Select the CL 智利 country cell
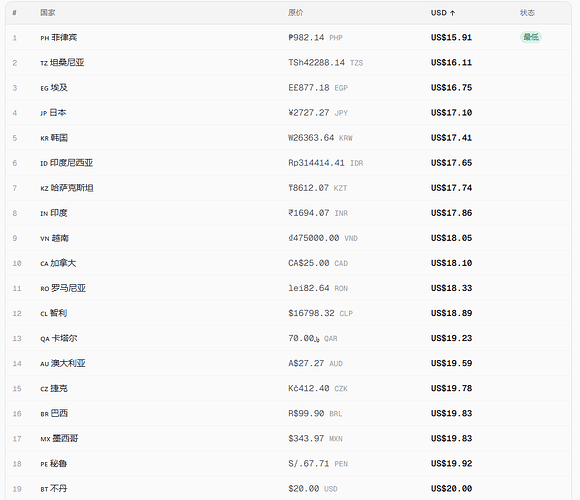The width and height of the screenshot is (580, 500). coord(54,314)
